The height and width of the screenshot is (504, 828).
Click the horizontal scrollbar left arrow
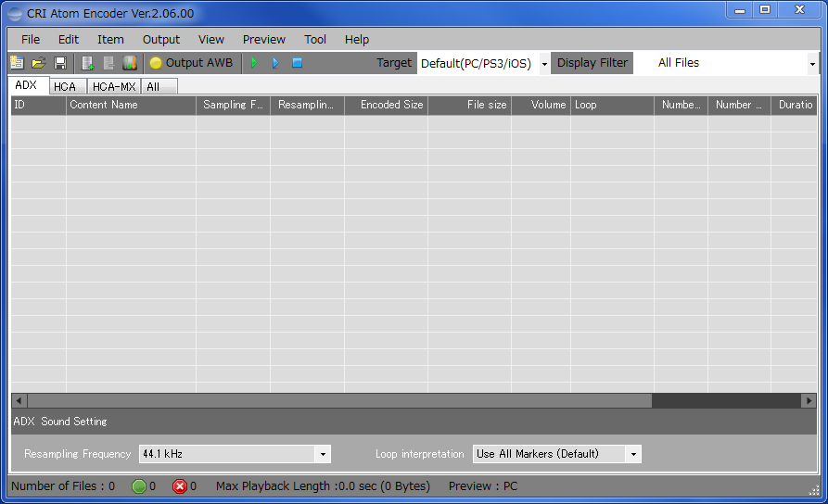click(19, 400)
